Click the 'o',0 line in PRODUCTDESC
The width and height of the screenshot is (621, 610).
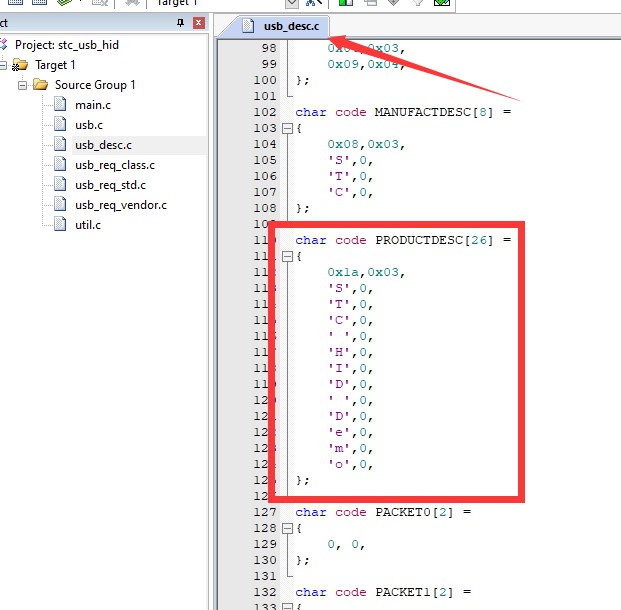[x=350, y=464]
